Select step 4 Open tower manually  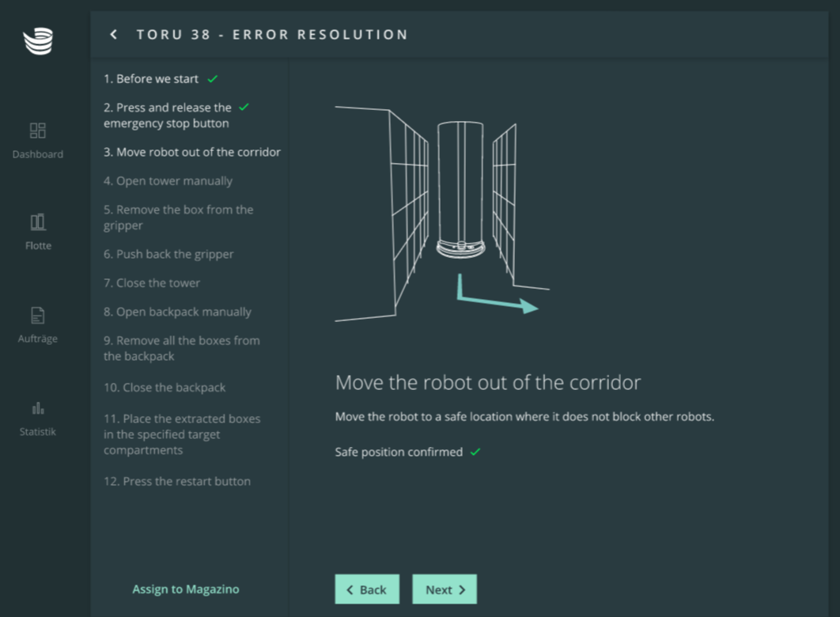coord(168,181)
